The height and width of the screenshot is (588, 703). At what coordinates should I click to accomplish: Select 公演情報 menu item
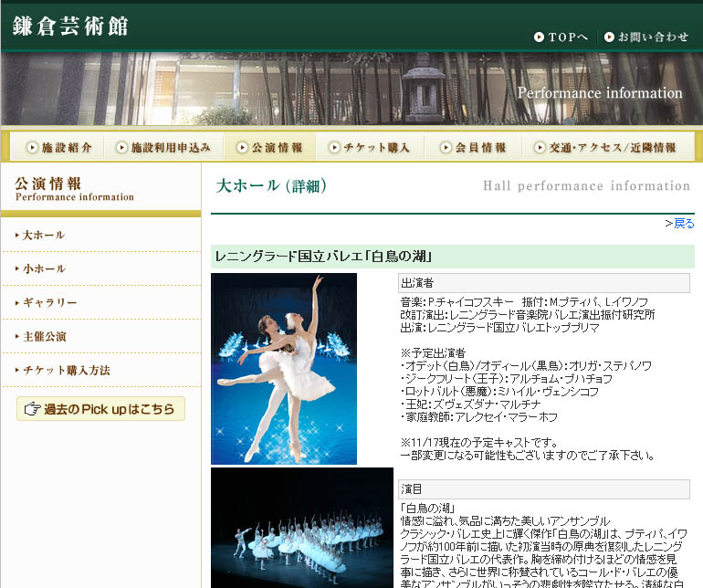click(x=270, y=147)
